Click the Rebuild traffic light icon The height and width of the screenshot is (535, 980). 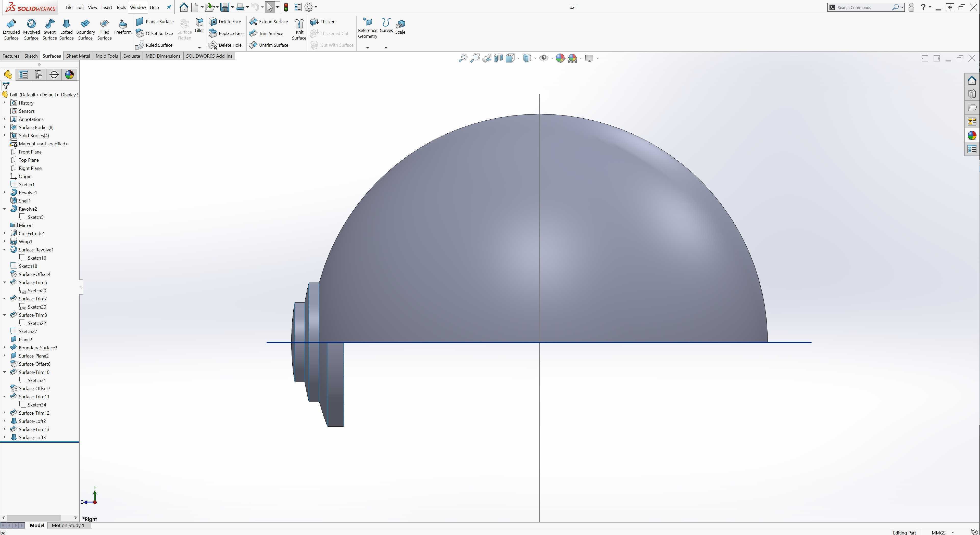(x=286, y=7)
